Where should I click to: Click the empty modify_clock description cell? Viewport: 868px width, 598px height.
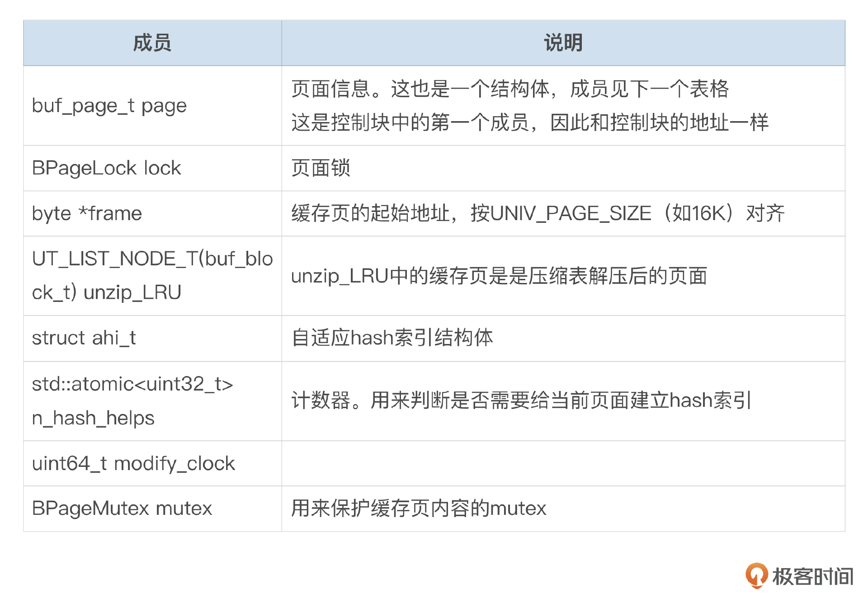point(563,463)
